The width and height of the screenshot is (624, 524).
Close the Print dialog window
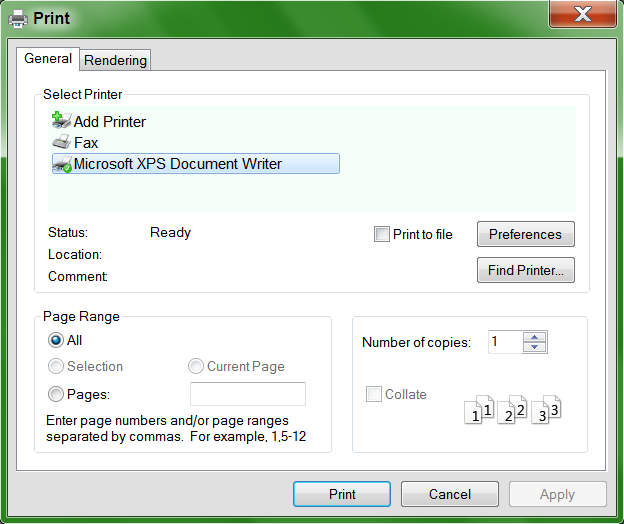583,13
